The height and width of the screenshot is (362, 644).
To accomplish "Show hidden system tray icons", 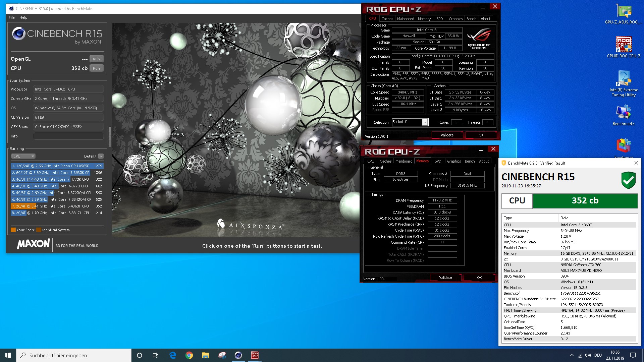I will tap(572, 355).
